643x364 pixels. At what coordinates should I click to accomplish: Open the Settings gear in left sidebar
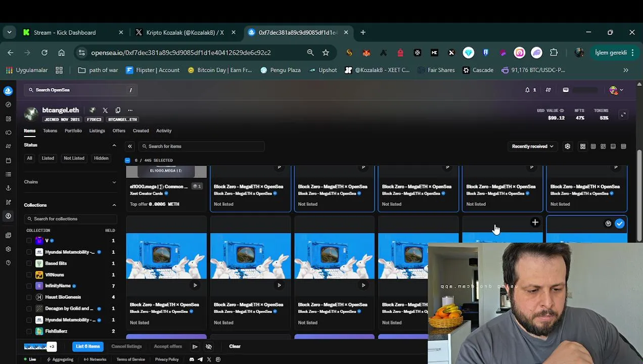pos(8,249)
